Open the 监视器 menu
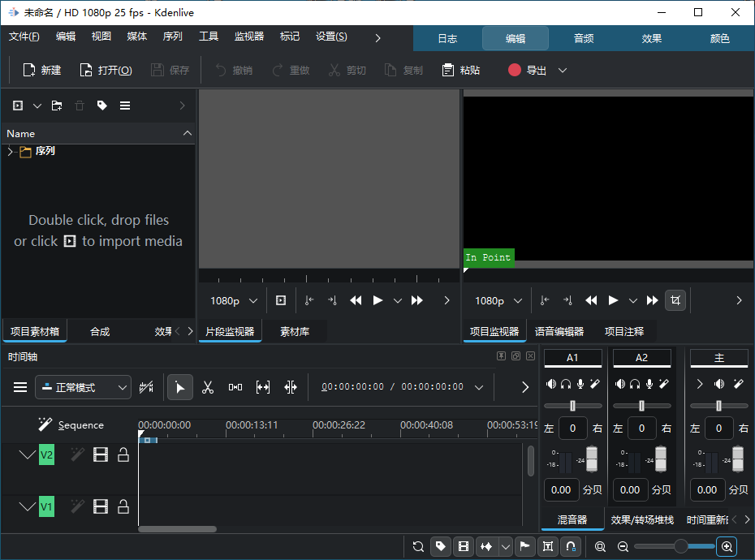This screenshot has width=755, height=560. click(249, 37)
